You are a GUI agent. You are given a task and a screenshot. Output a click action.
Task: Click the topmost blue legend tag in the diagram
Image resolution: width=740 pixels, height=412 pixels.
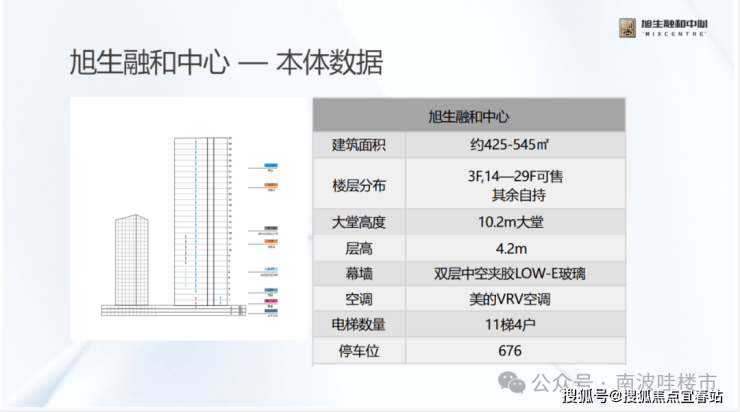(271, 166)
